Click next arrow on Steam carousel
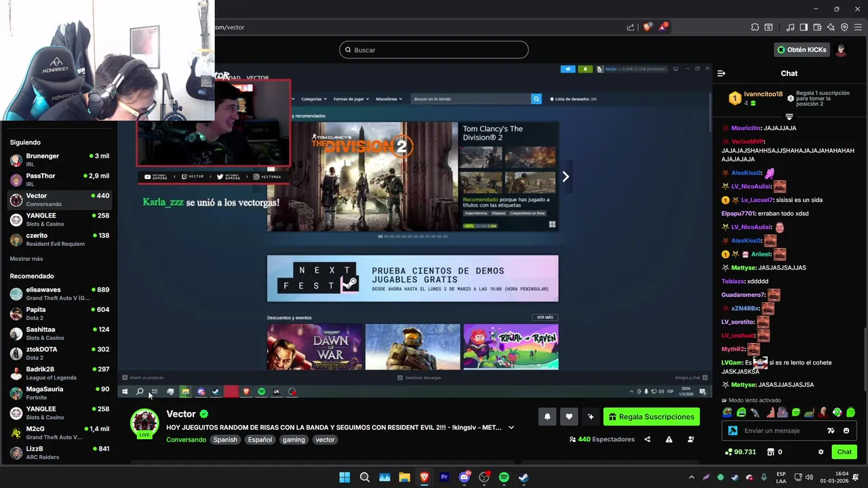This screenshot has width=868, height=488. 566,176
